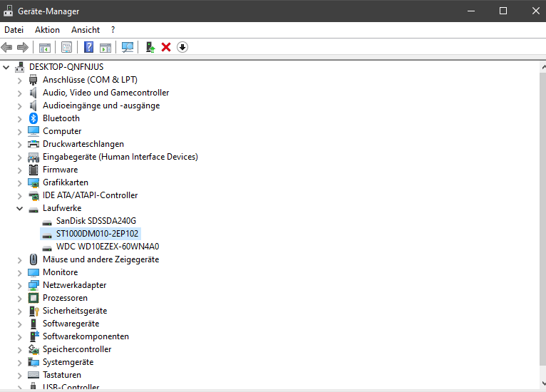
Task: Click the scrollbar up arrow
Action: point(543,67)
